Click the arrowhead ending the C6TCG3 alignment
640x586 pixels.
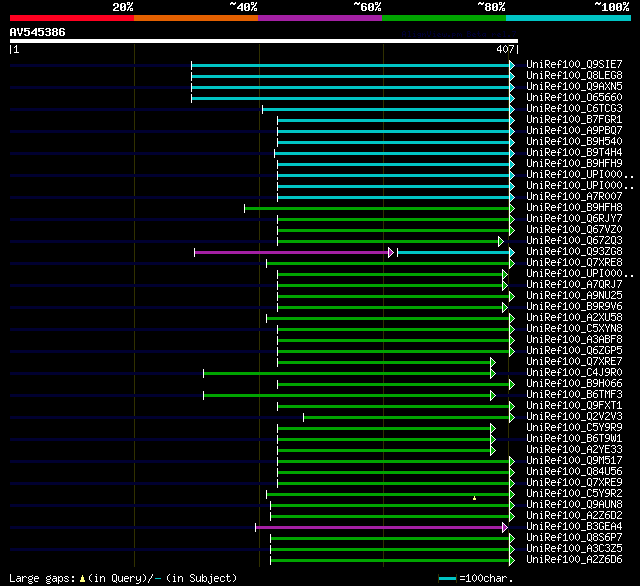tap(512, 109)
